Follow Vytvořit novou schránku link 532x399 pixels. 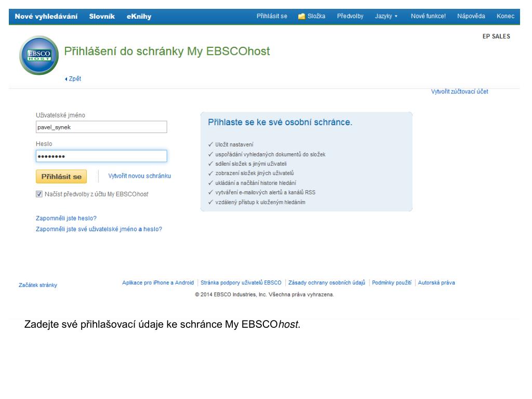(x=139, y=176)
